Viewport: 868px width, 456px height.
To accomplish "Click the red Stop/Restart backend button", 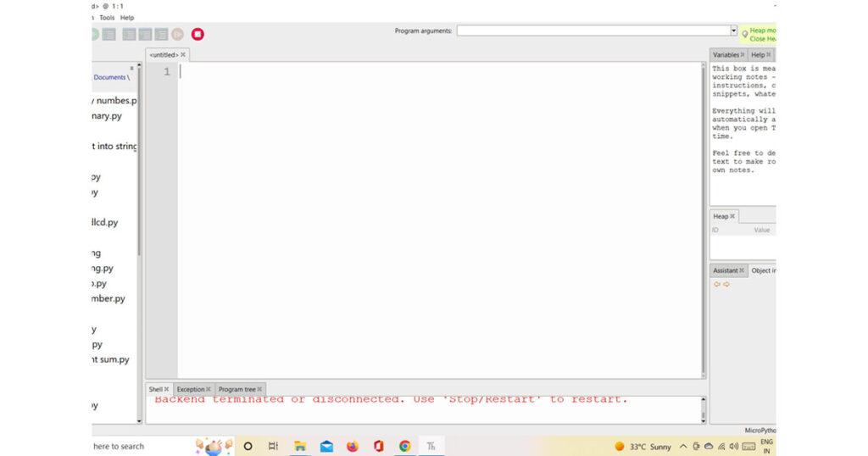I will point(198,35).
